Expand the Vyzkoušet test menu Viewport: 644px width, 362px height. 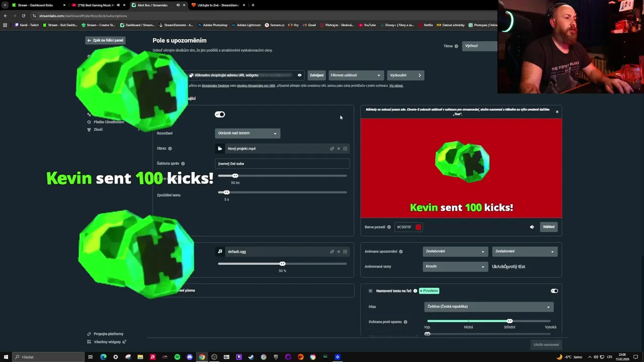[x=406, y=75]
